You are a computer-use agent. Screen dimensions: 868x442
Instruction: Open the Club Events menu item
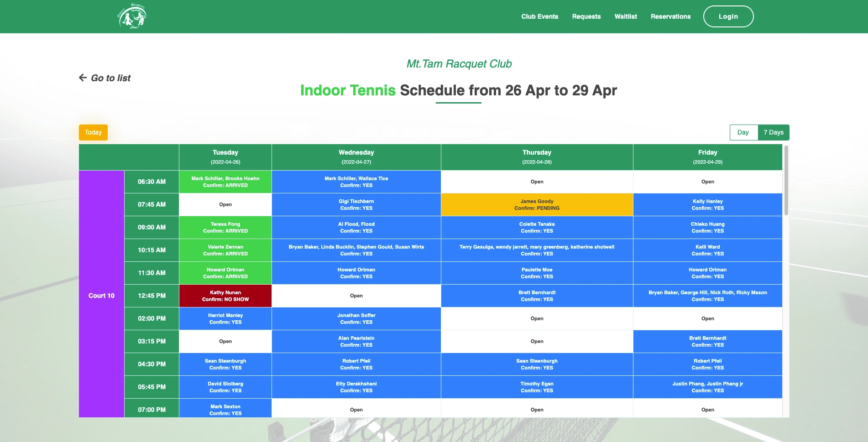pyautogui.click(x=540, y=16)
